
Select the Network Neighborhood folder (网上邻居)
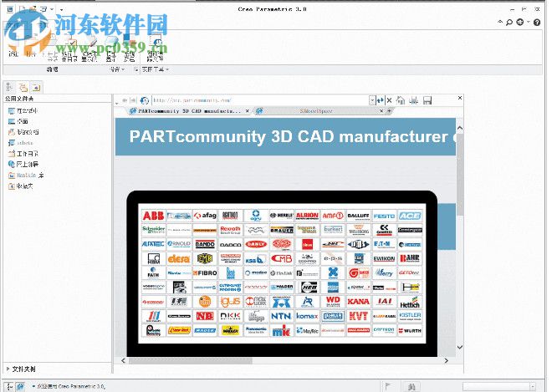coord(23,165)
